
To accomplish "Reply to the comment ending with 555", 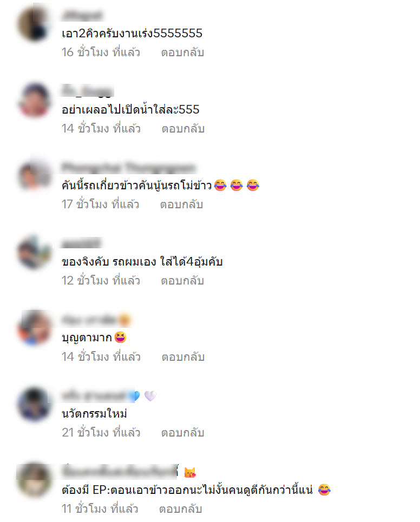I will (183, 129).
